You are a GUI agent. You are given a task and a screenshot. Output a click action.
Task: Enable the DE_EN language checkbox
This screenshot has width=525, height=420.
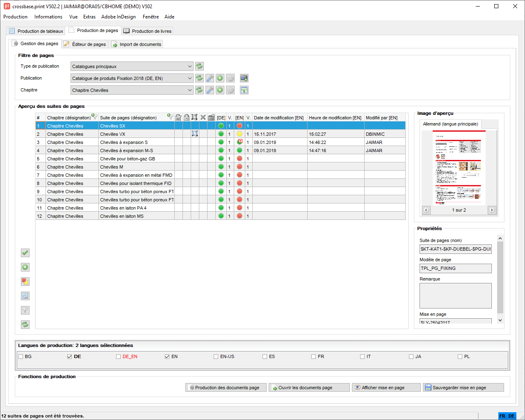coord(119,356)
